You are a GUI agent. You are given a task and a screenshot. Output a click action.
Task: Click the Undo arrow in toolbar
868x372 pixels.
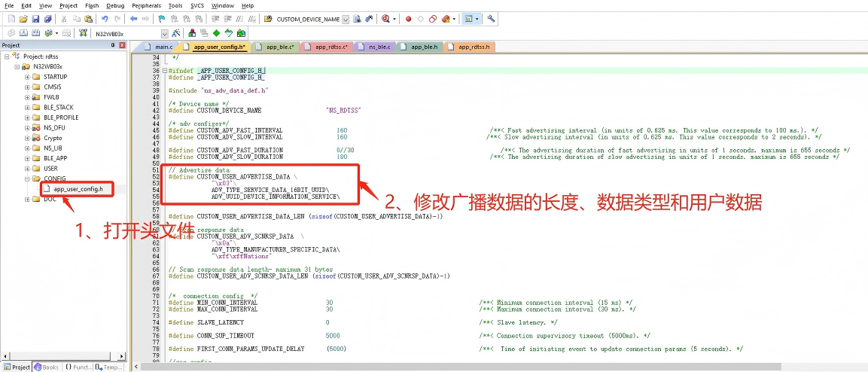tap(105, 19)
